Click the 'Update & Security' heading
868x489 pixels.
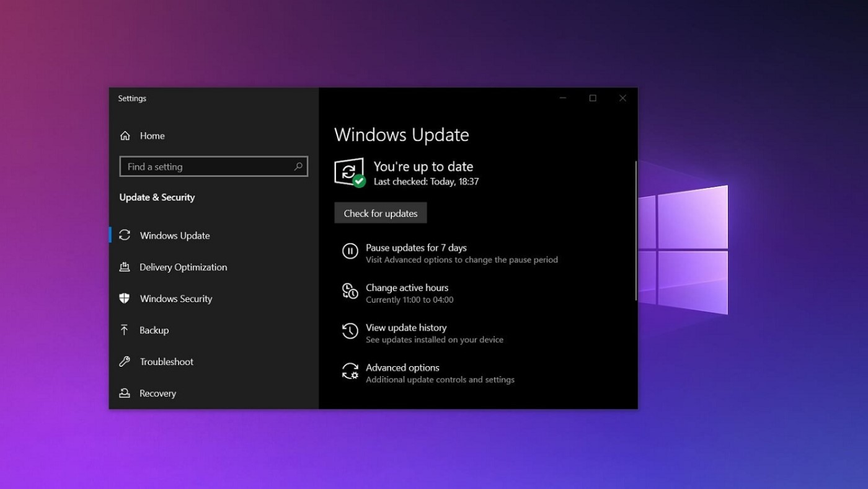coord(157,197)
